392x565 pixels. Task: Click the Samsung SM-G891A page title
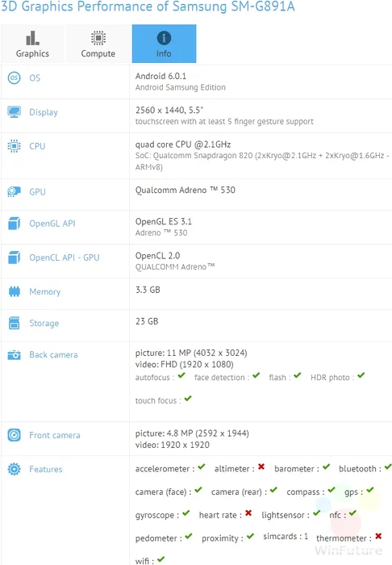(x=148, y=6)
